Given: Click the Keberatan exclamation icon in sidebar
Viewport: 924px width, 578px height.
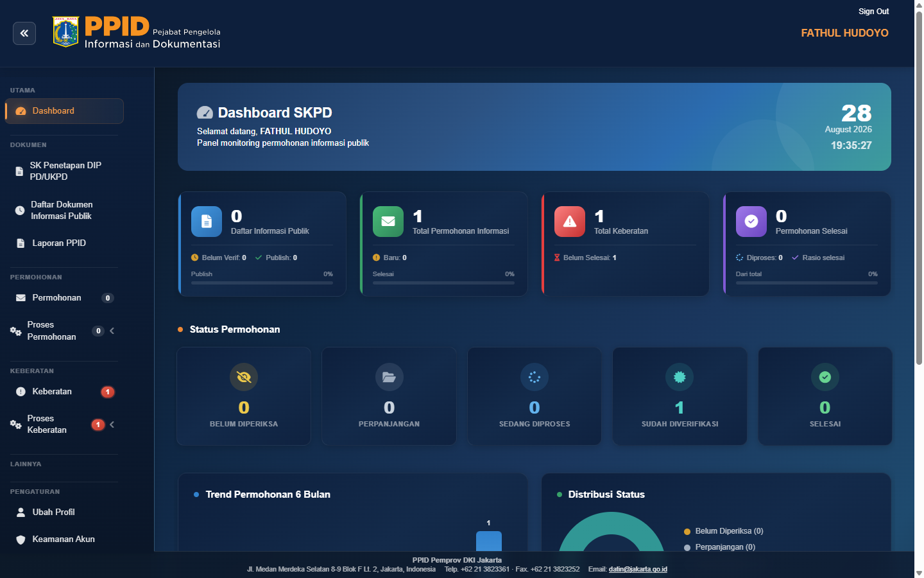Looking at the screenshot, I should (x=21, y=392).
